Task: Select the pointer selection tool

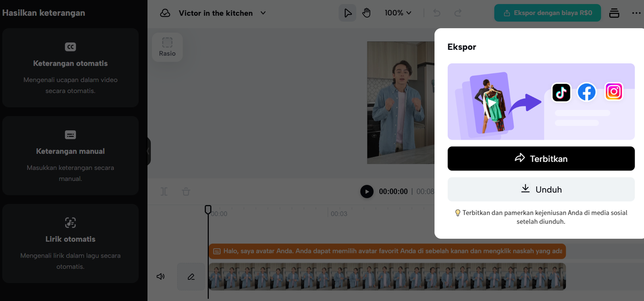Action: pos(348,13)
